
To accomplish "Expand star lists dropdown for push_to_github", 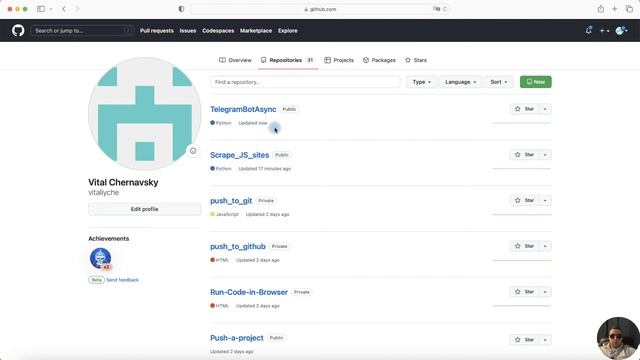I will pos(545,246).
